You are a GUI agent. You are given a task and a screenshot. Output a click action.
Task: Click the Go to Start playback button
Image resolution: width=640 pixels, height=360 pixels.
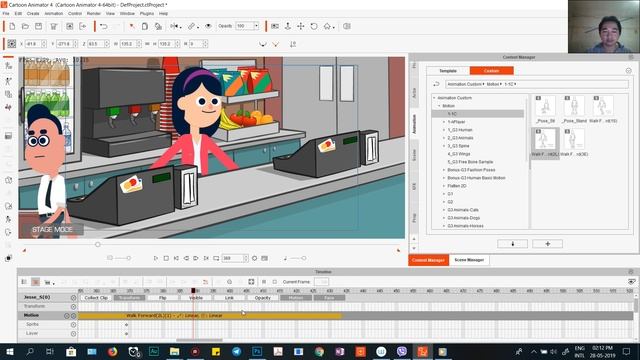(x=176, y=258)
